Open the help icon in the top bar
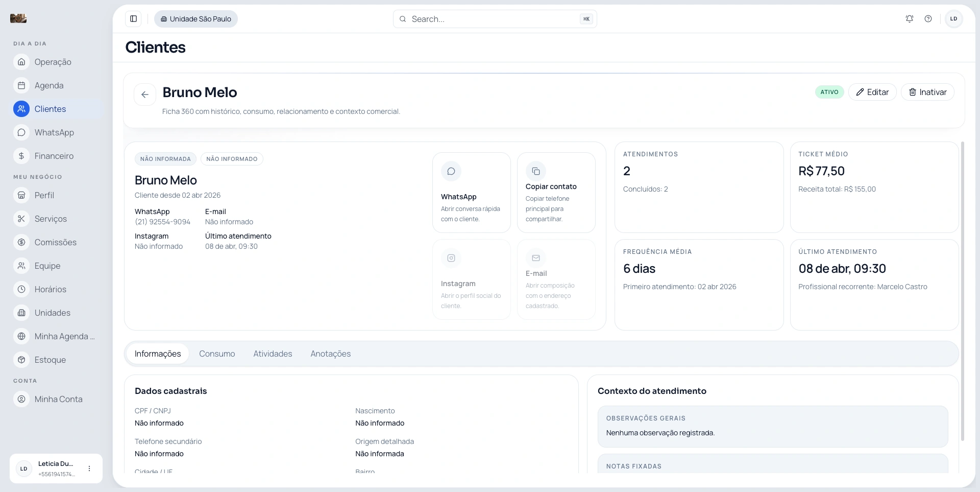The image size is (980, 492). [928, 18]
